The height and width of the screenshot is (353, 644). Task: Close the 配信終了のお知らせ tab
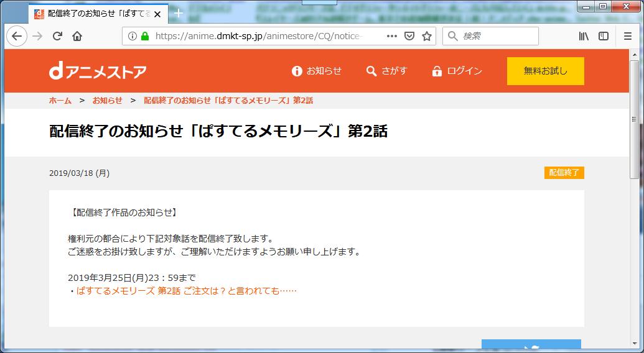point(157,14)
